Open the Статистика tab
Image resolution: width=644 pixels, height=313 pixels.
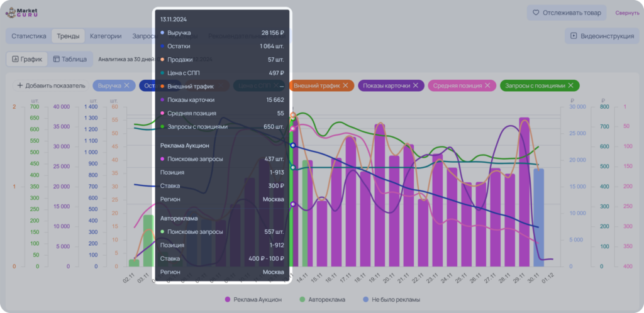coord(29,36)
